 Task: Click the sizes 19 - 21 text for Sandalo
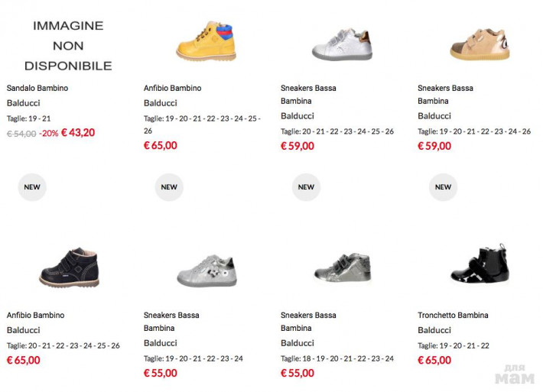[29, 118]
